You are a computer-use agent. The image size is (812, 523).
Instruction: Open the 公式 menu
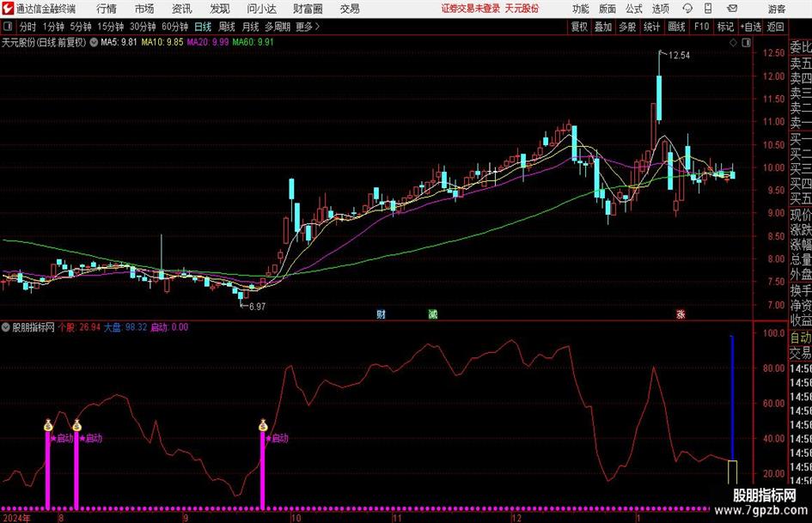[634, 9]
